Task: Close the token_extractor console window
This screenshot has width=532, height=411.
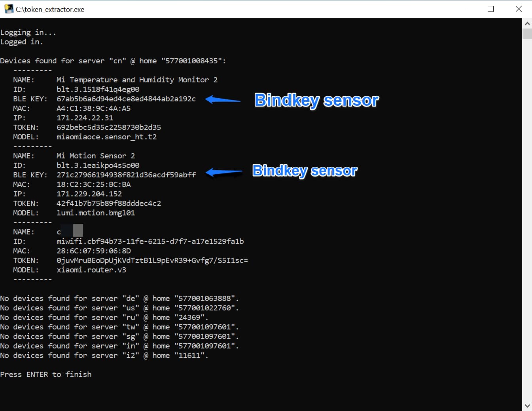Action: pos(519,9)
